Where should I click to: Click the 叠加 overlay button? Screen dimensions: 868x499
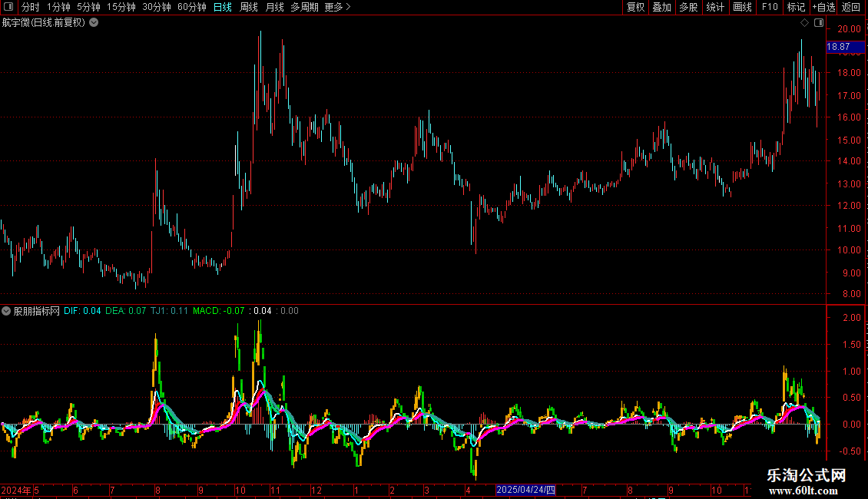(661, 7)
